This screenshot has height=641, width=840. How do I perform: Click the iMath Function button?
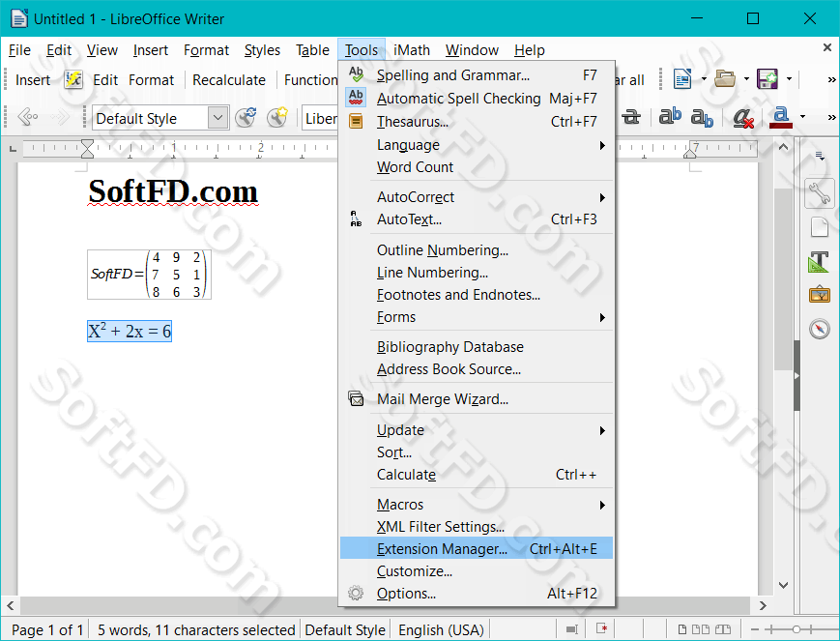click(x=310, y=80)
